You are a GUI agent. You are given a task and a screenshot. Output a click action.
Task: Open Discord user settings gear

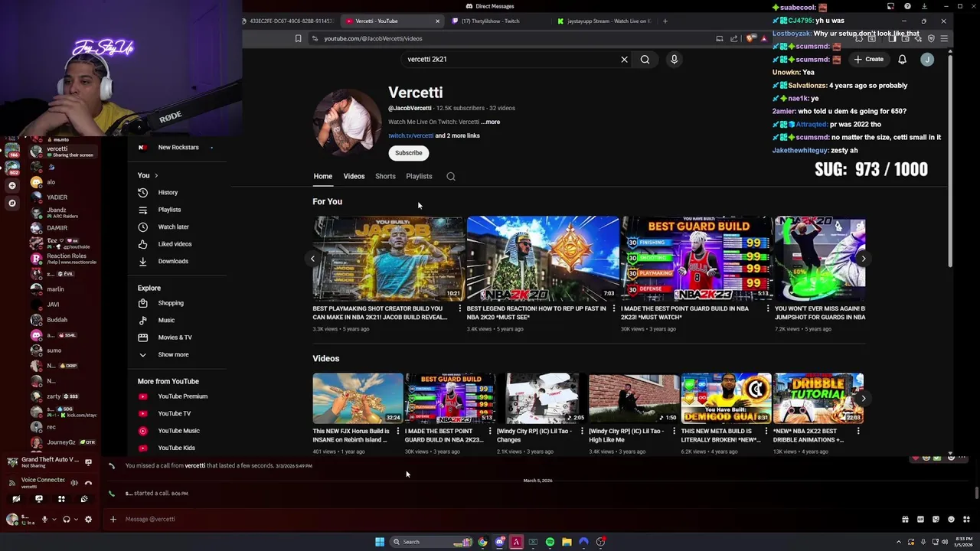[88, 520]
